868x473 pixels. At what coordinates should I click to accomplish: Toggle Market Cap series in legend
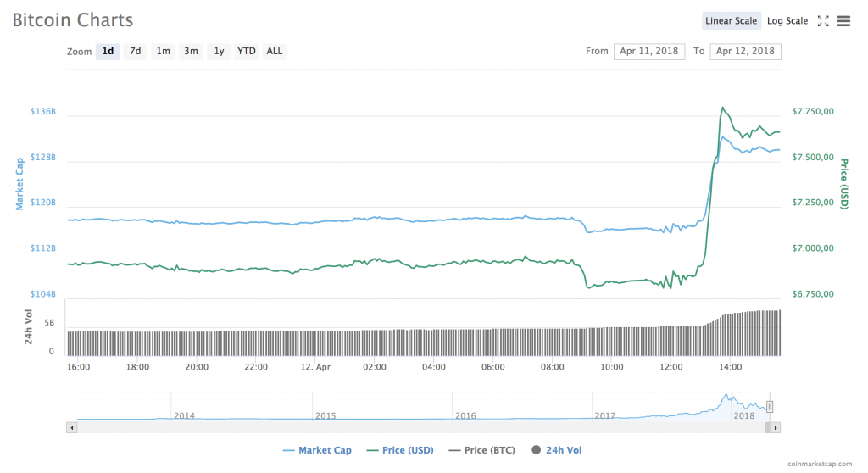coord(317,450)
